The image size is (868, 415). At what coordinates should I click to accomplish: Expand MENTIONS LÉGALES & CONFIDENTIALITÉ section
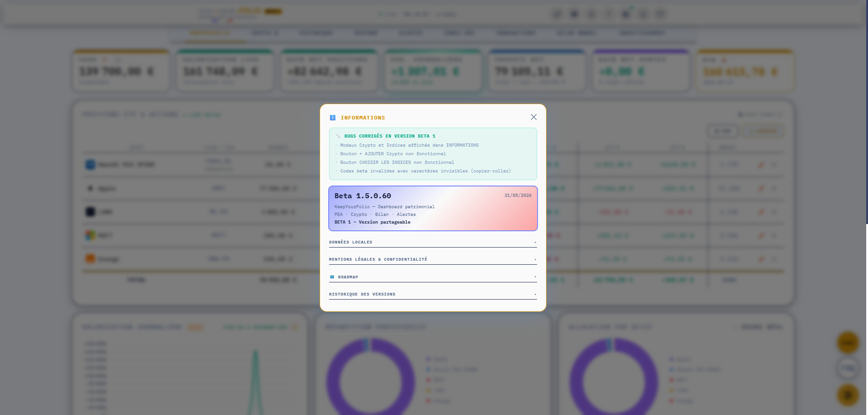[x=433, y=259]
